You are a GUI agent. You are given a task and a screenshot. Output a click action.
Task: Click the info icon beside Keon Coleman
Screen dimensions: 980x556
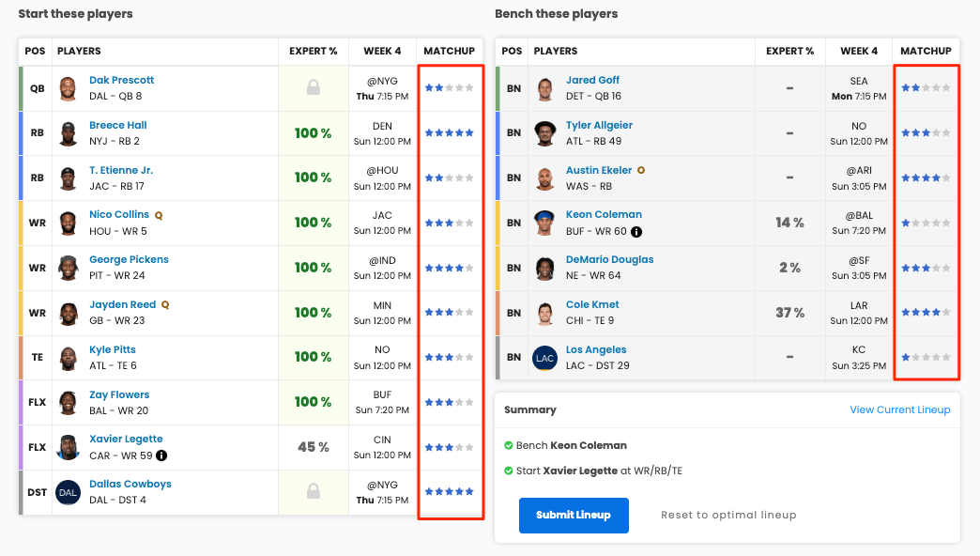[x=636, y=231]
